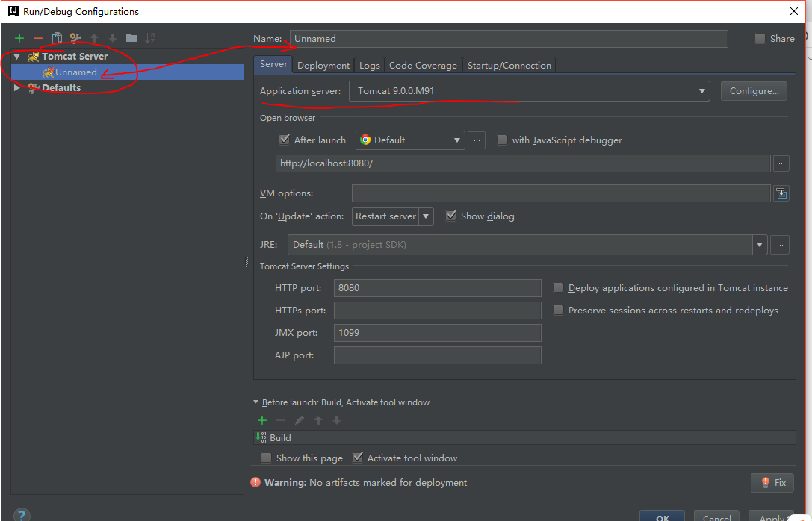This screenshot has width=812, height=521.
Task: Click the Name input field
Action: [x=509, y=39]
